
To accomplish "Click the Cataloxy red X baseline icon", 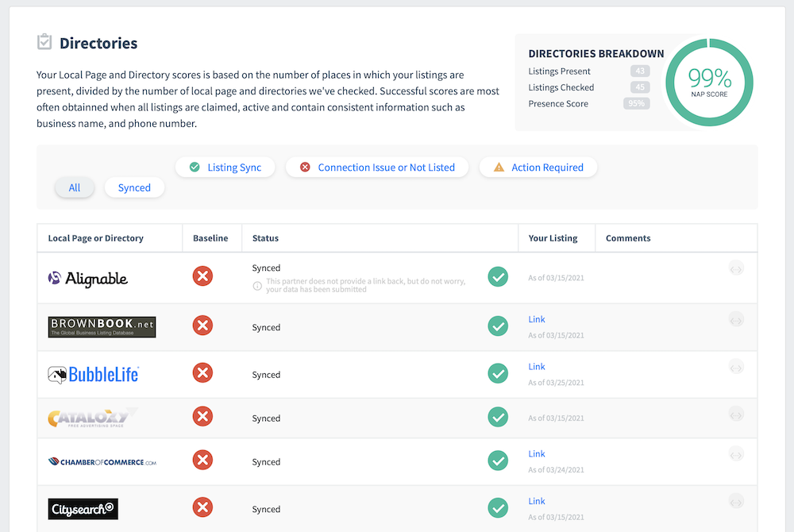I will tap(202, 416).
